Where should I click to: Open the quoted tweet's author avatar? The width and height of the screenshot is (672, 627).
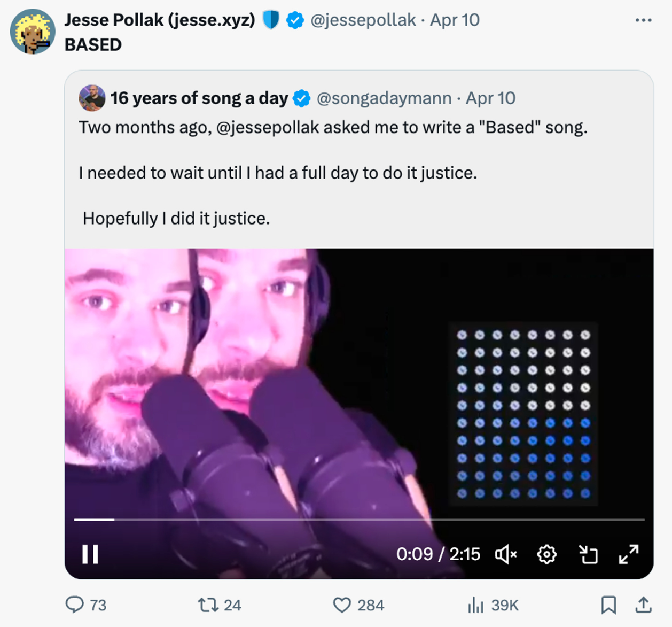coord(92,98)
